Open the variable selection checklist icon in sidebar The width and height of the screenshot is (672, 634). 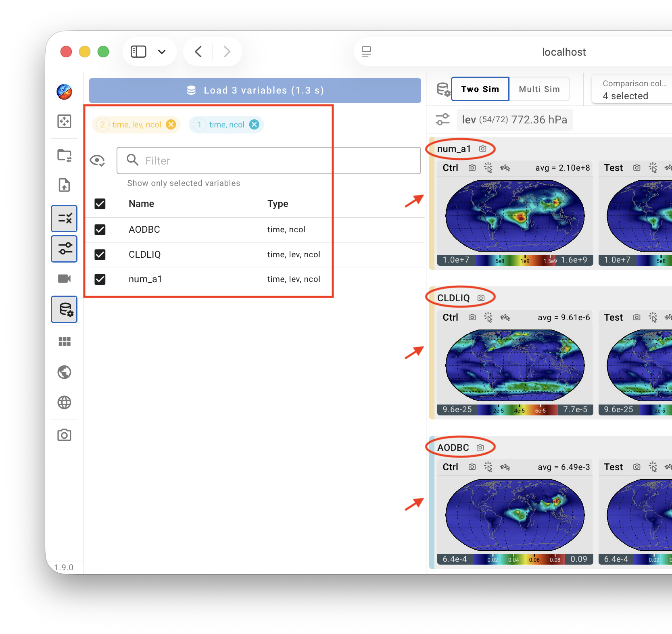(x=64, y=219)
